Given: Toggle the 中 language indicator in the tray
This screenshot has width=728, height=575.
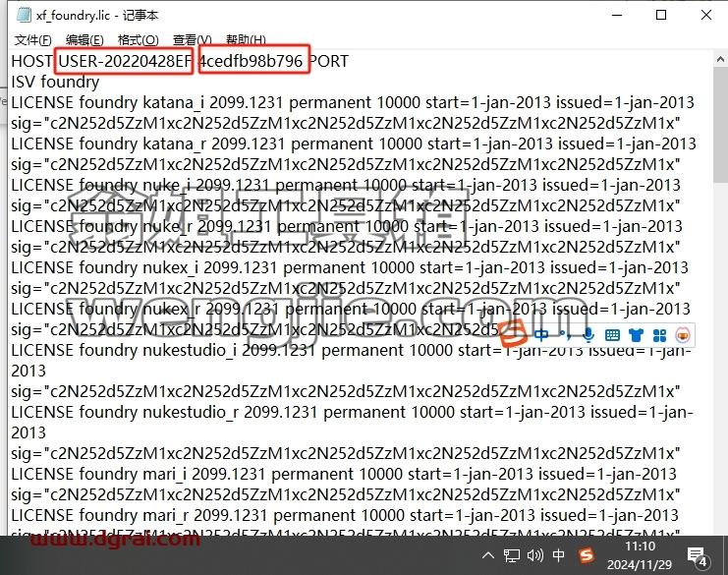Looking at the screenshot, I should pos(559,555).
